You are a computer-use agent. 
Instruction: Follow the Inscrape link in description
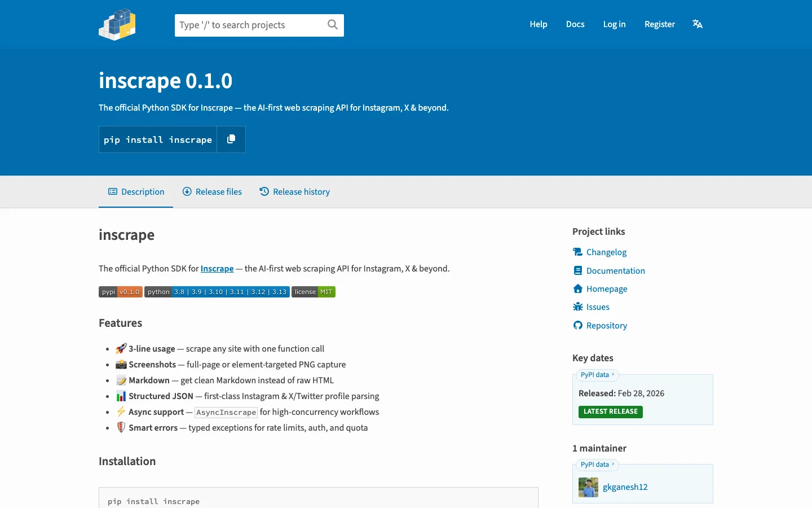(x=217, y=269)
